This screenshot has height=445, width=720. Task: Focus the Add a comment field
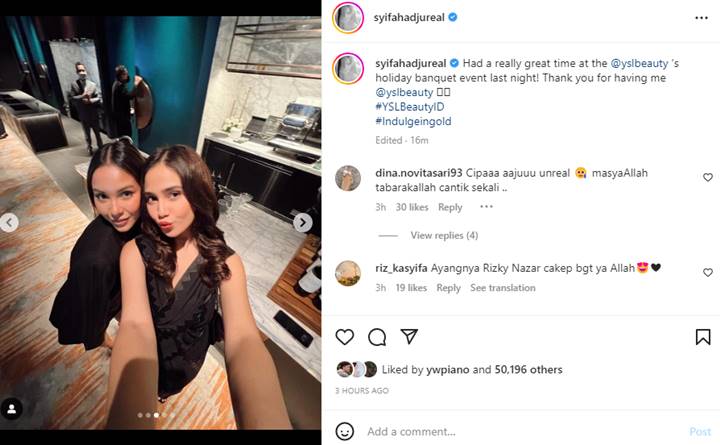coord(523,432)
